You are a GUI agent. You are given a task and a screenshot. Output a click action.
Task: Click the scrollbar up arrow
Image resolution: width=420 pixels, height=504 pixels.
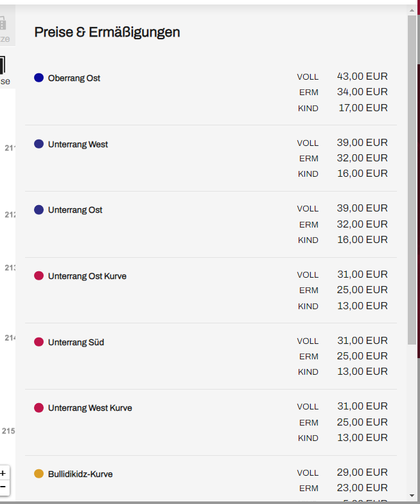[x=412, y=10]
